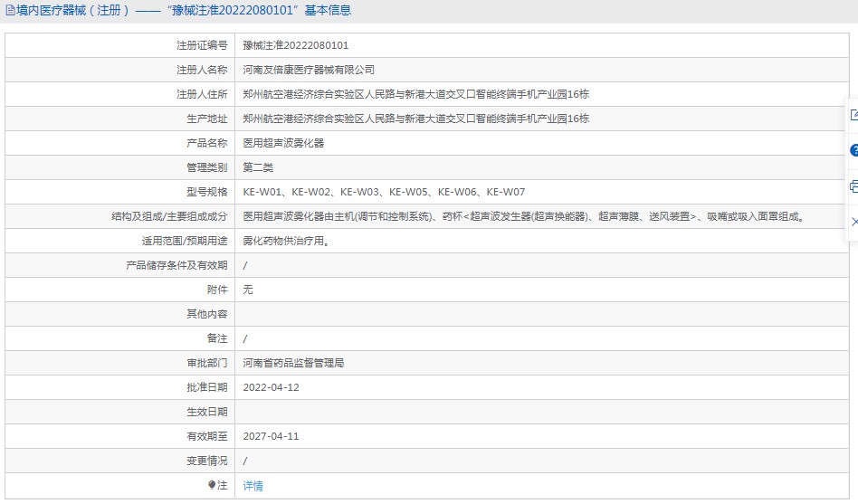Click the 型号规格 model list KE-W01 row

click(384, 192)
